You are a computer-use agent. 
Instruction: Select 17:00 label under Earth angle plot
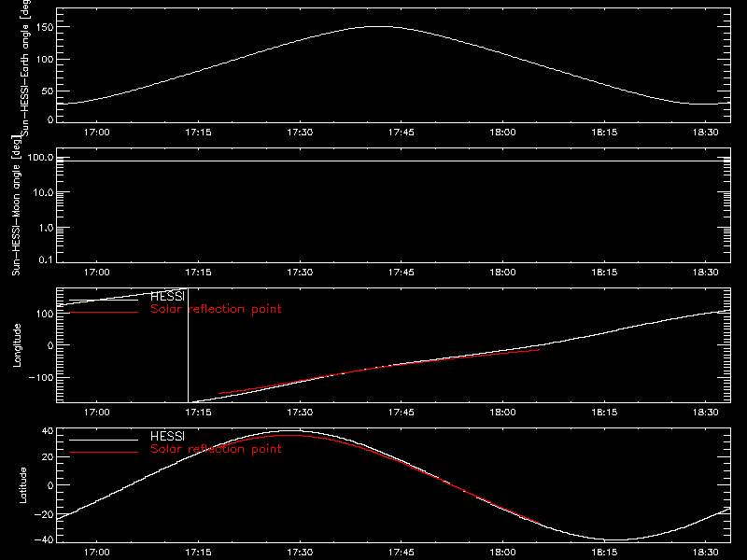97,132
